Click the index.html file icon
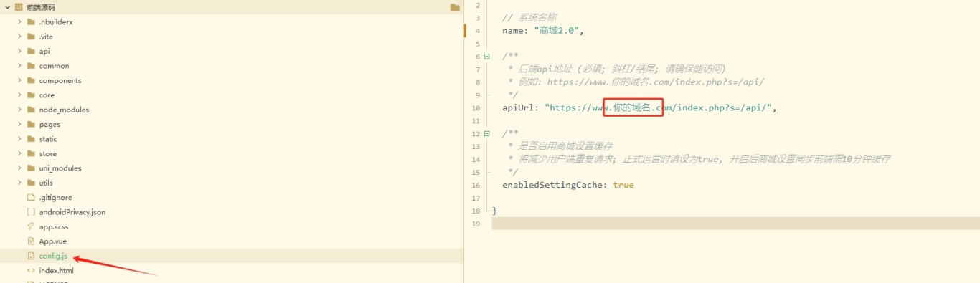The image size is (980, 283). click(x=31, y=270)
